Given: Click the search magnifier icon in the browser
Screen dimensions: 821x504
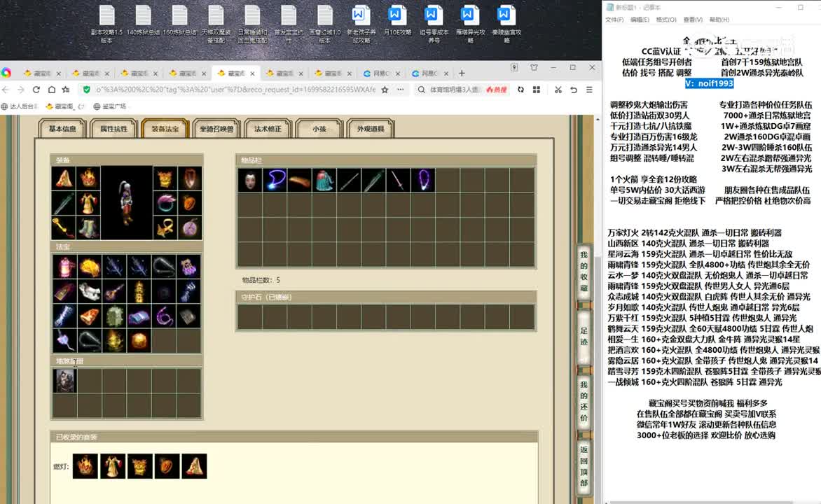Looking at the screenshot, I should coord(421,90).
